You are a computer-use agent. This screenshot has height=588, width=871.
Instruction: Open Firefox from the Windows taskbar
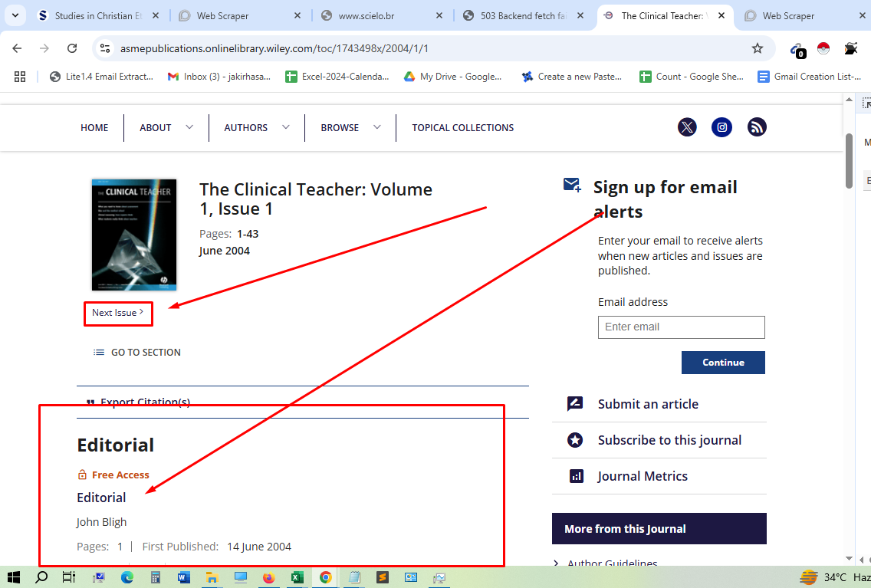point(268,577)
